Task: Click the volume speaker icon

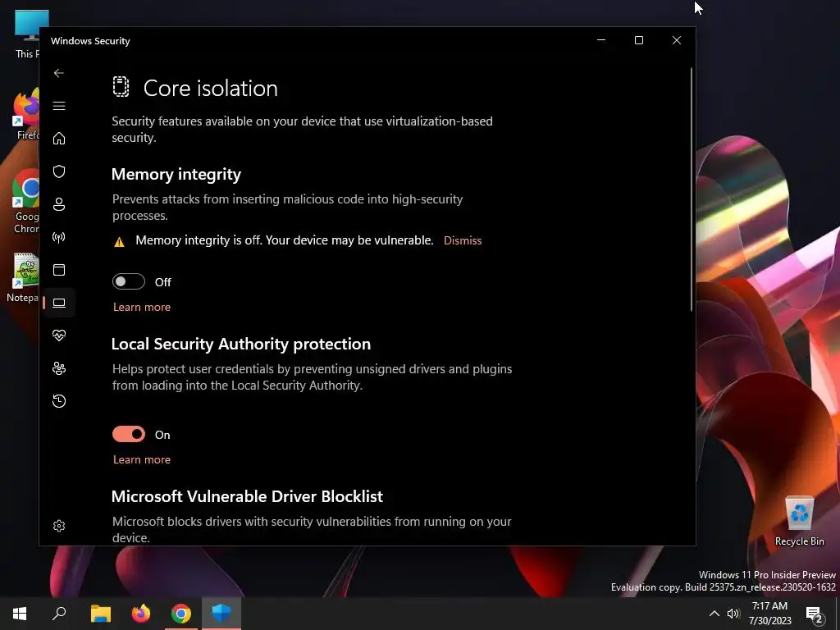Action: coord(733,614)
